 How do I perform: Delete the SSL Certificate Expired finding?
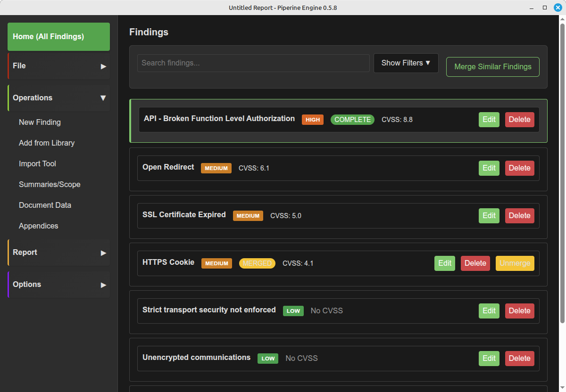(x=519, y=216)
